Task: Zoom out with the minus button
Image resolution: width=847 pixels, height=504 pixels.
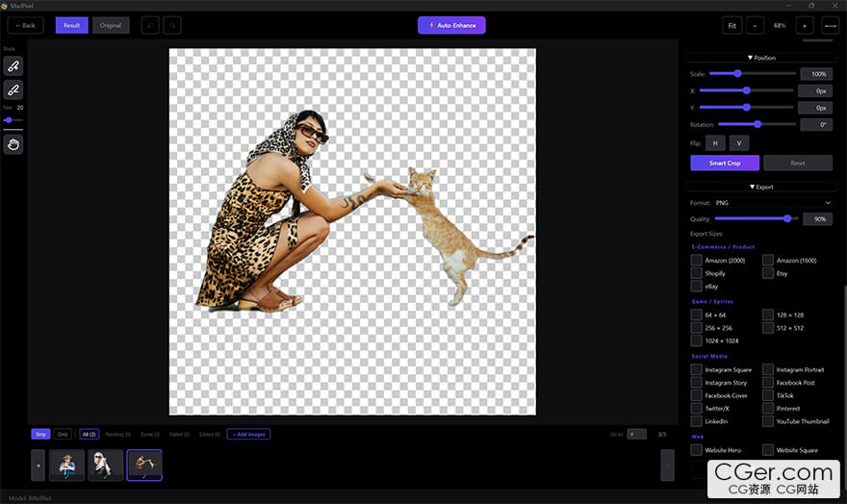Action: (756, 25)
